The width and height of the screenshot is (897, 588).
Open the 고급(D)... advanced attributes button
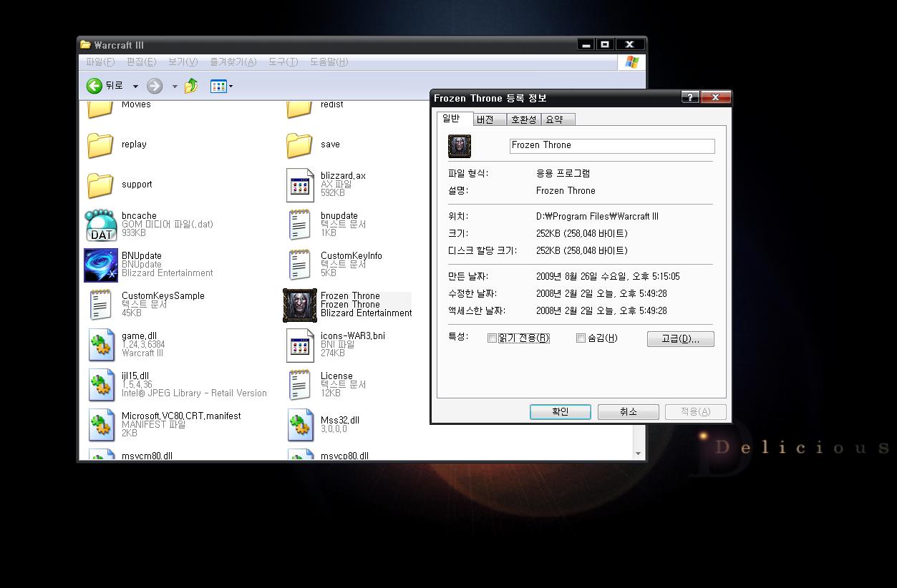coord(680,338)
